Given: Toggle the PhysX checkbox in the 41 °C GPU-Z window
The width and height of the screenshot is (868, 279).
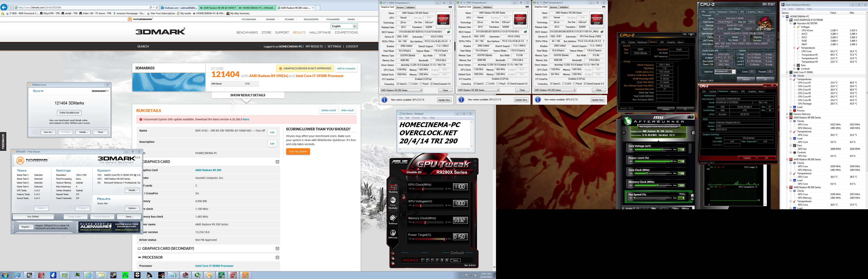Looking at the screenshot, I should pos(574,84).
